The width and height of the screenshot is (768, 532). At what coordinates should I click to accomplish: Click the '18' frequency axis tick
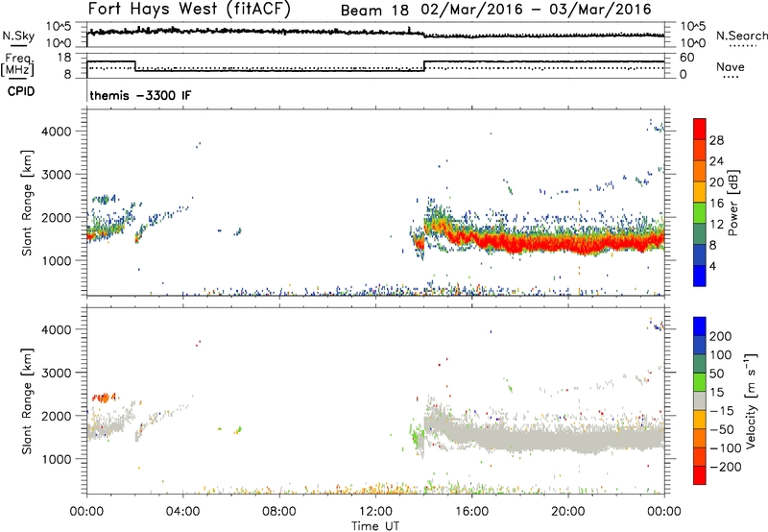(x=65, y=58)
